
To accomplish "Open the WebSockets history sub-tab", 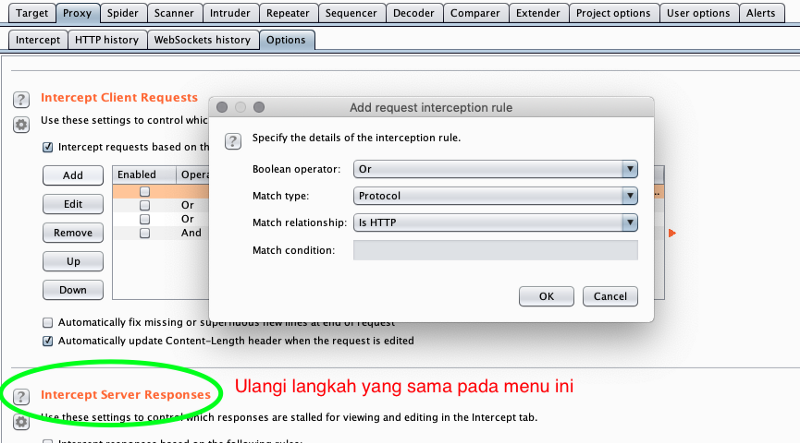I will tap(202, 40).
